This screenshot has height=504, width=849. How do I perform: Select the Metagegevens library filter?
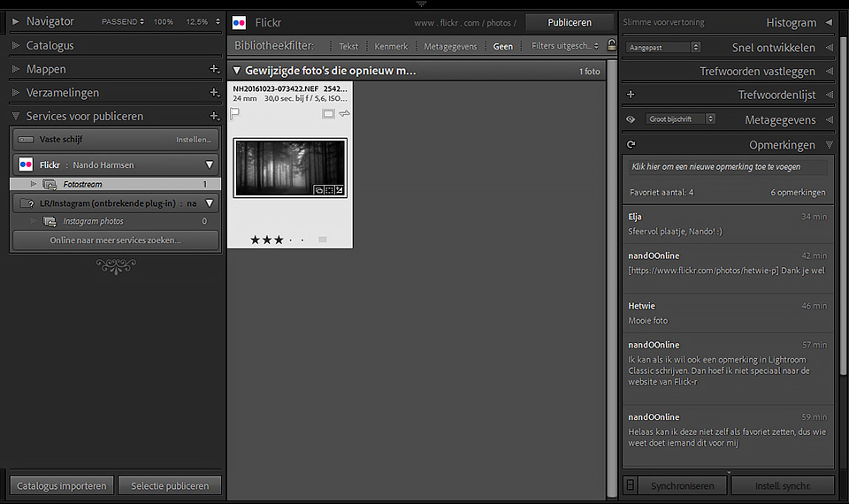(x=450, y=47)
